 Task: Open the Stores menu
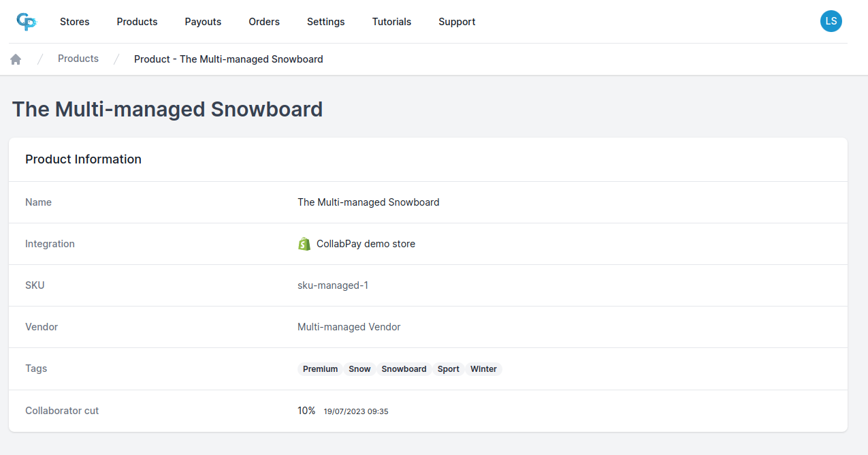pyautogui.click(x=75, y=22)
